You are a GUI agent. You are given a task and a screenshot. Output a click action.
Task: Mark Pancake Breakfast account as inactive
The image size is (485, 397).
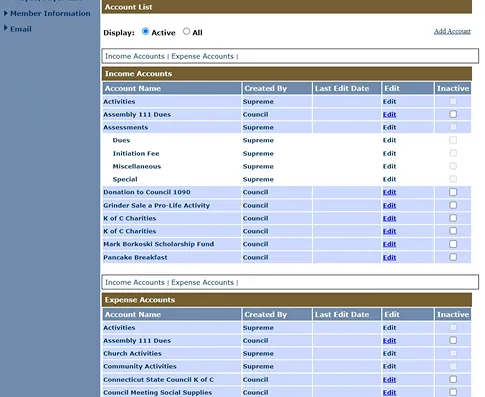click(x=453, y=257)
